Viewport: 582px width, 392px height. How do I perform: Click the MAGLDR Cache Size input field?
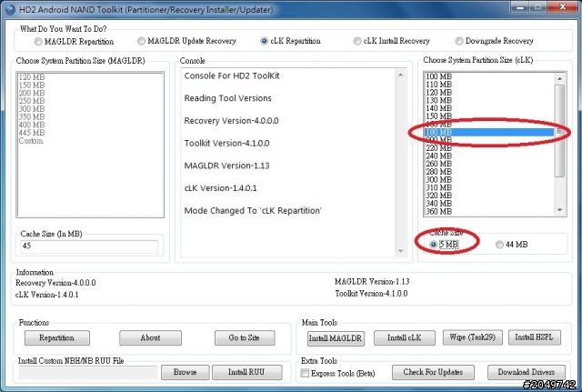(89, 246)
